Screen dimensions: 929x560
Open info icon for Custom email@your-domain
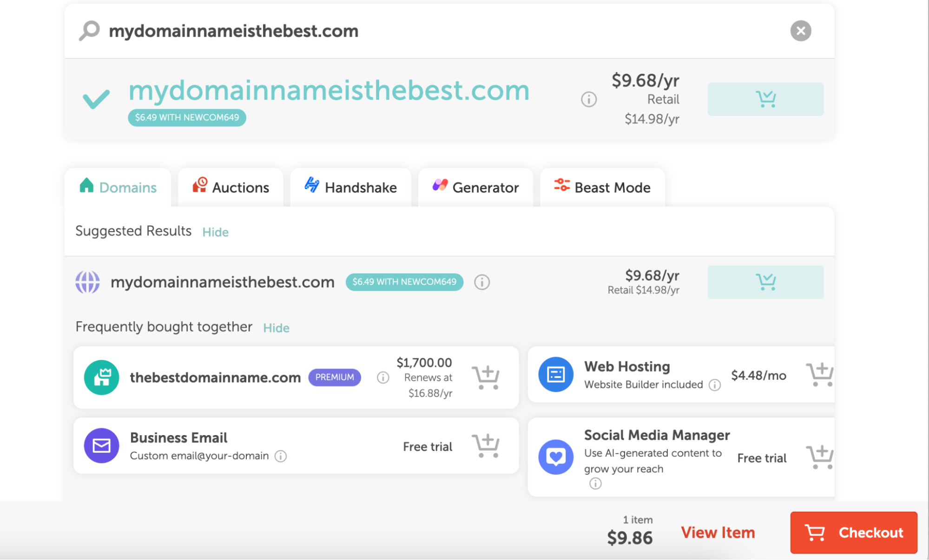[280, 456]
